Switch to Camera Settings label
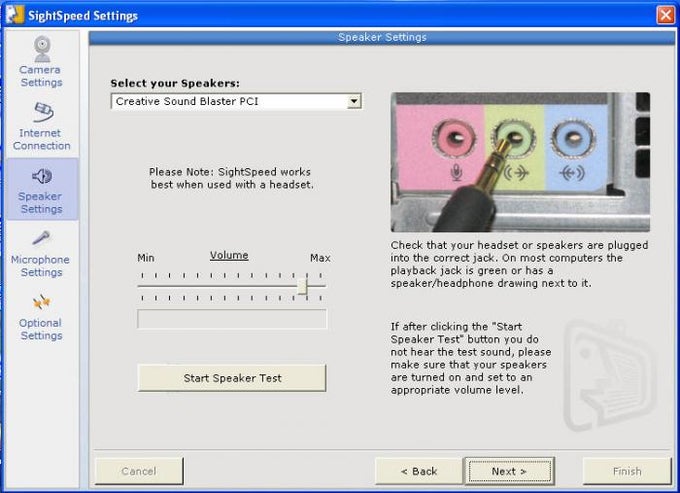 [x=40, y=76]
